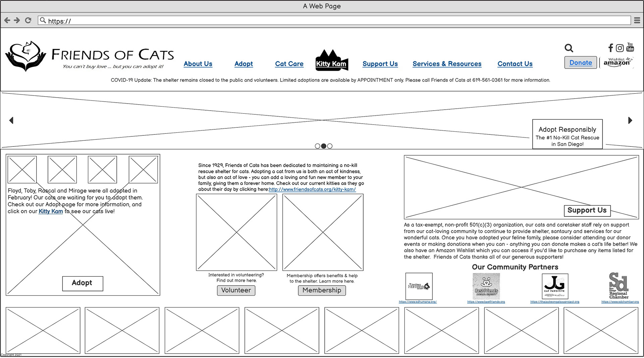The width and height of the screenshot is (644, 358).
Task: Follow the thejacksongalaxyproject.org link
Action: coord(555,302)
